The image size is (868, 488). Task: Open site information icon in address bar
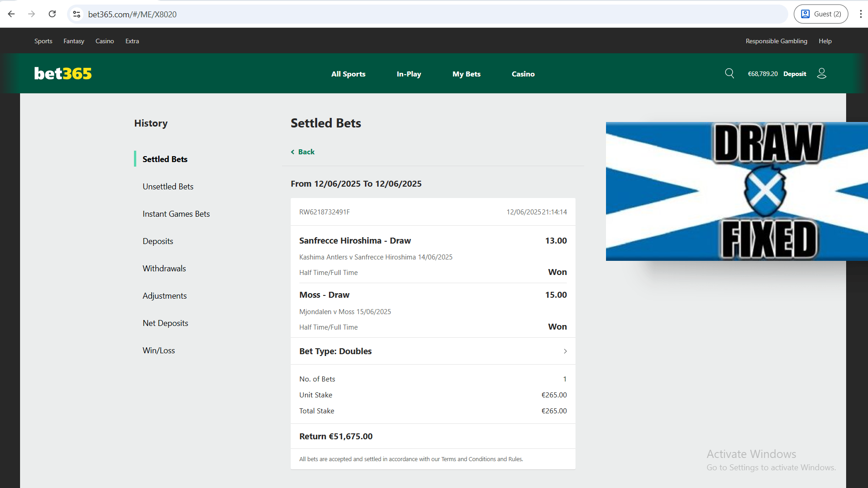click(x=77, y=14)
